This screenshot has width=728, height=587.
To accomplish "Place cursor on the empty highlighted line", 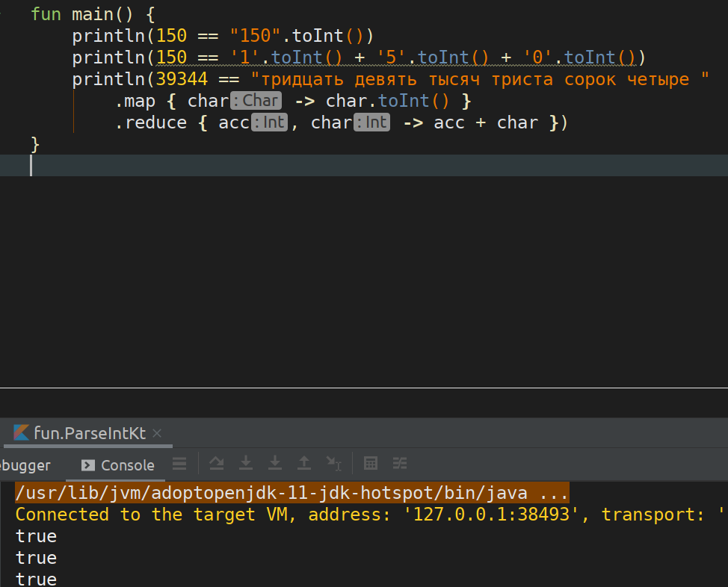I will [x=364, y=165].
